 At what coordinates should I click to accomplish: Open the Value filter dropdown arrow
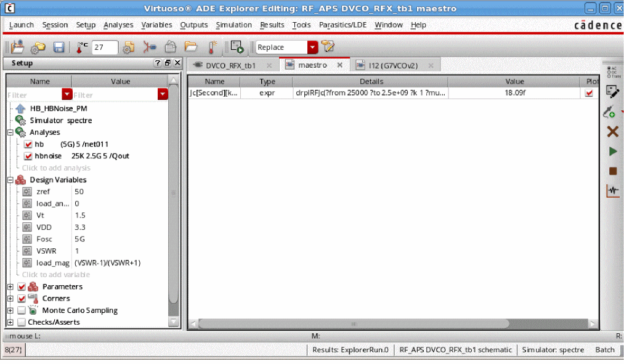[x=163, y=94]
